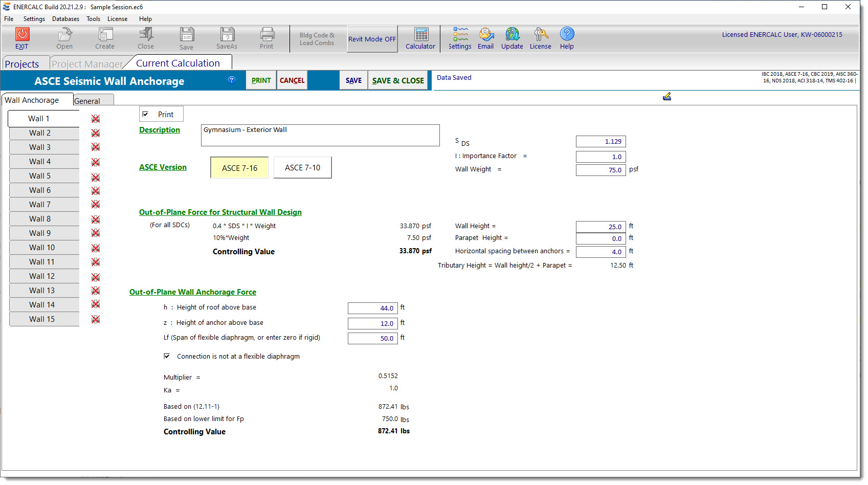Click the SDS value field
868x485 pixels.
[x=600, y=142]
